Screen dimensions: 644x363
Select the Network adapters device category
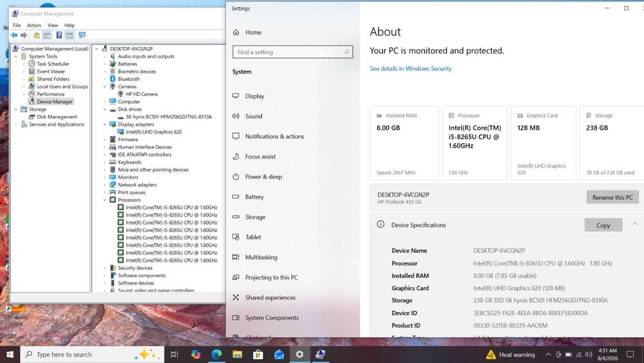tap(137, 185)
